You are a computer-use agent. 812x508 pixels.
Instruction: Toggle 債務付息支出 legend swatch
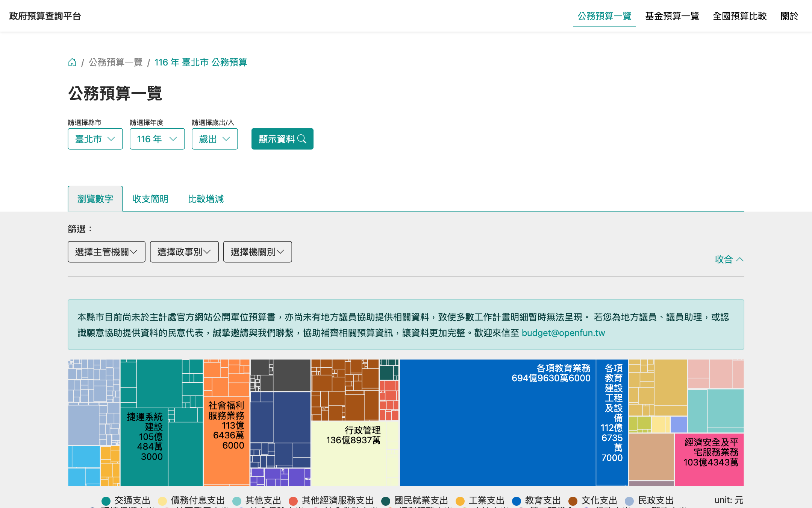pos(162,501)
